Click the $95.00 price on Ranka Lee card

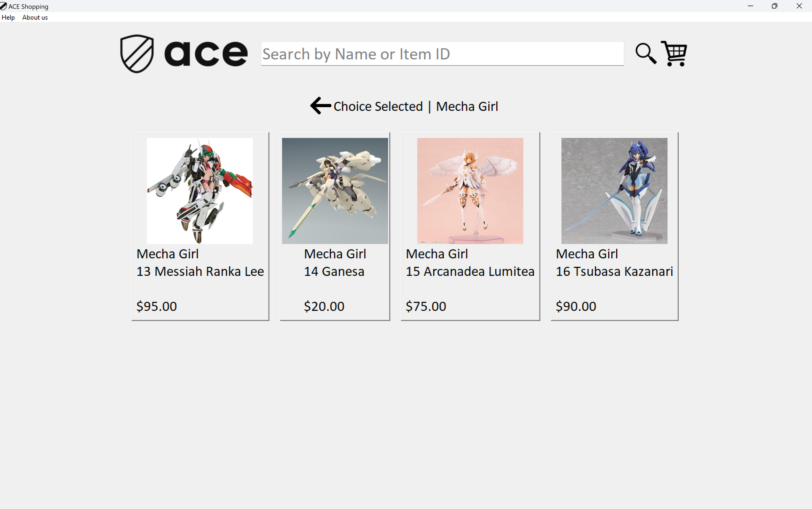tap(156, 306)
